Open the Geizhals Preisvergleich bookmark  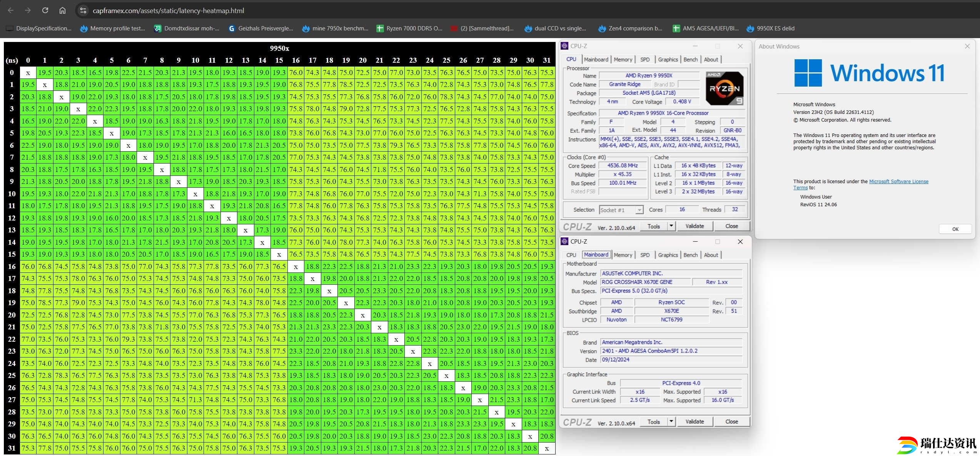(x=260, y=28)
